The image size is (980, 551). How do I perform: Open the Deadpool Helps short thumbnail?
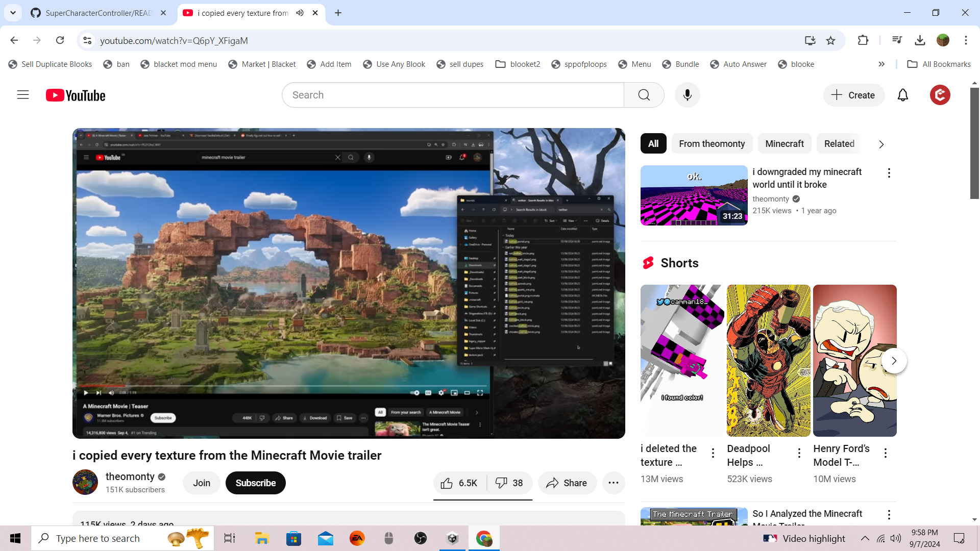768,360
